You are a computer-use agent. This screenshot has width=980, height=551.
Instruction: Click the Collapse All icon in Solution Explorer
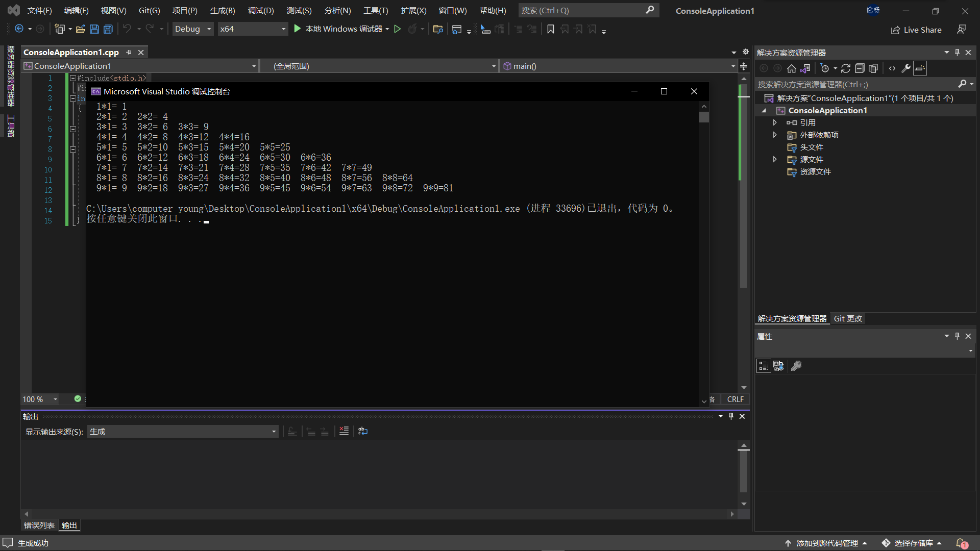coord(860,68)
